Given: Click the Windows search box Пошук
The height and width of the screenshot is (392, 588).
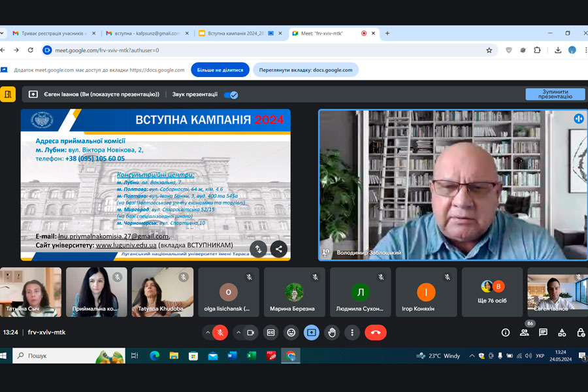Looking at the screenshot, I should coord(69,355).
